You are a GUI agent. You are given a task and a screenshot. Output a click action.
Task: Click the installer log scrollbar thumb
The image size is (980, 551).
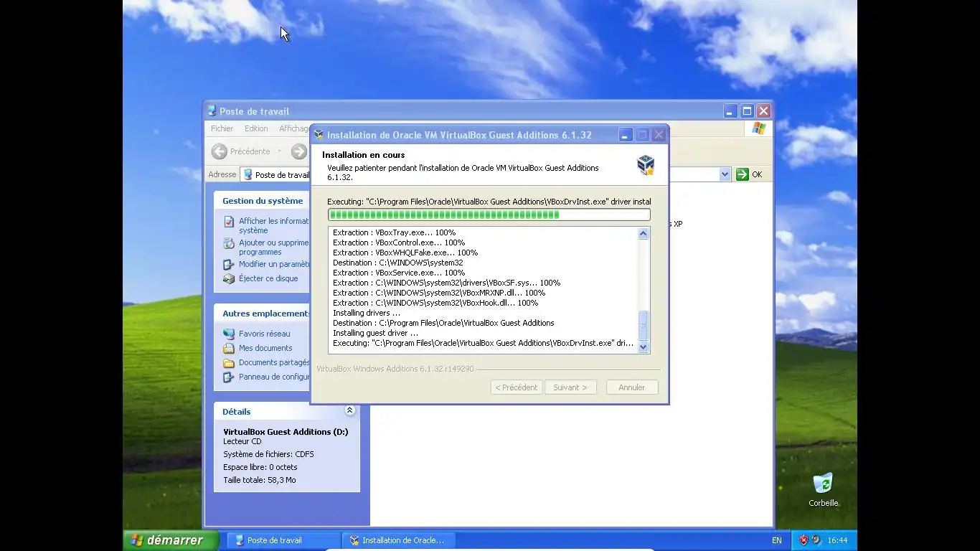point(643,325)
